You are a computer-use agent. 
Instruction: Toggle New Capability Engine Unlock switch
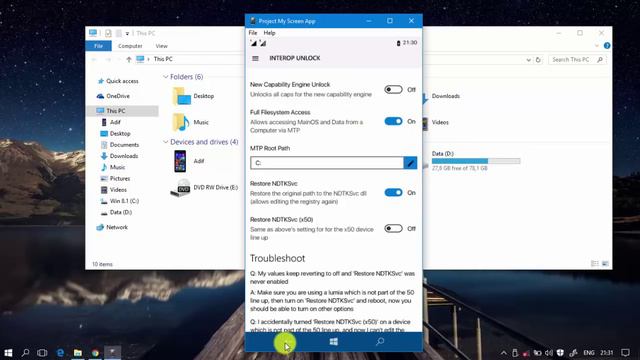click(393, 89)
